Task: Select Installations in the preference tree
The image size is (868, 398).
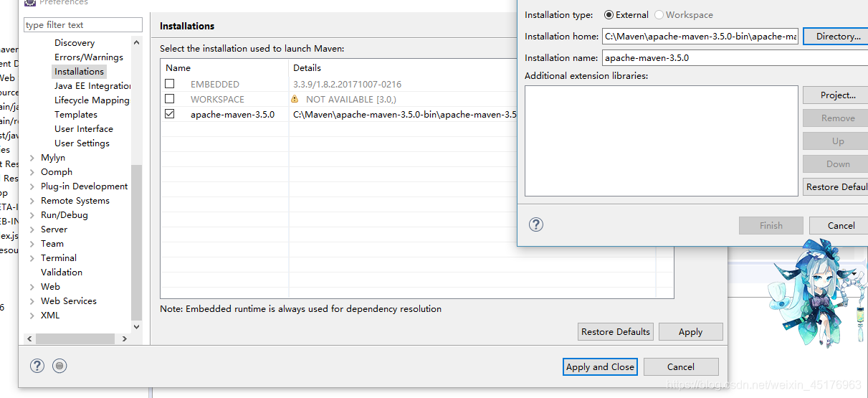Action: [79, 72]
